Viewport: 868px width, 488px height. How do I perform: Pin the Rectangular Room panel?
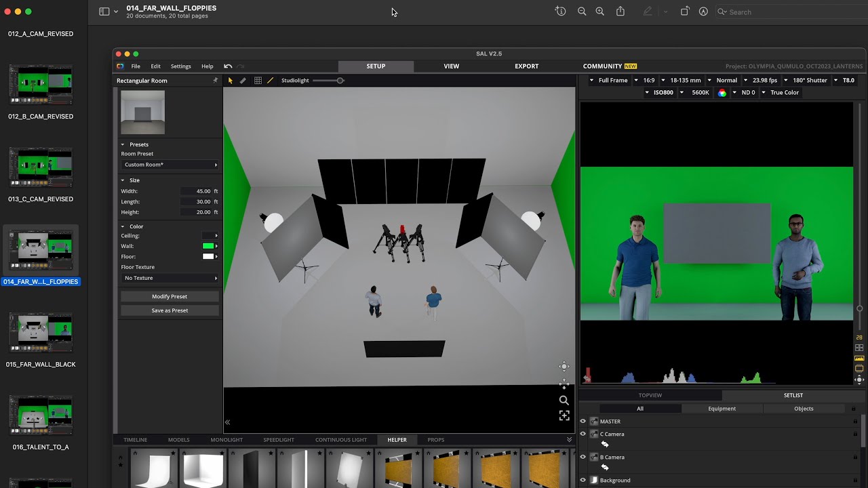(x=216, y=81)
